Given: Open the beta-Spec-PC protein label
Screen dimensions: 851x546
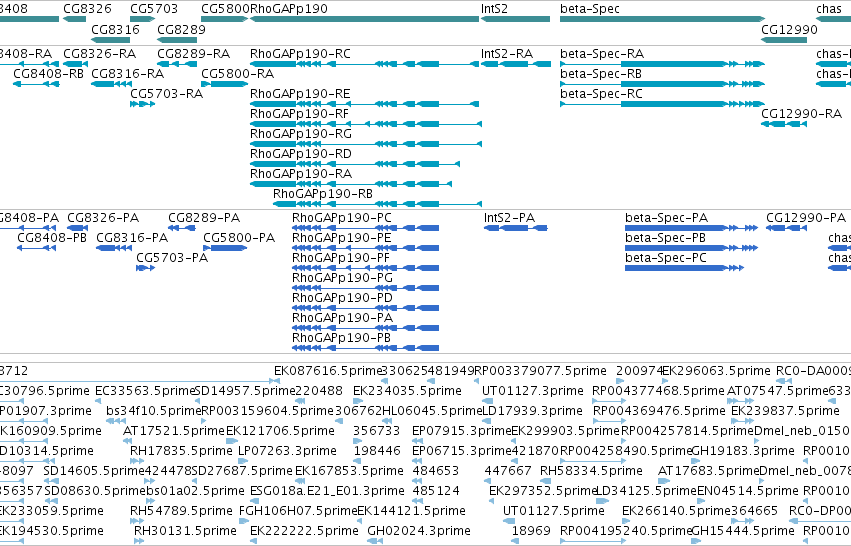Looking at the screenshot, I should (x=666, y=258).
